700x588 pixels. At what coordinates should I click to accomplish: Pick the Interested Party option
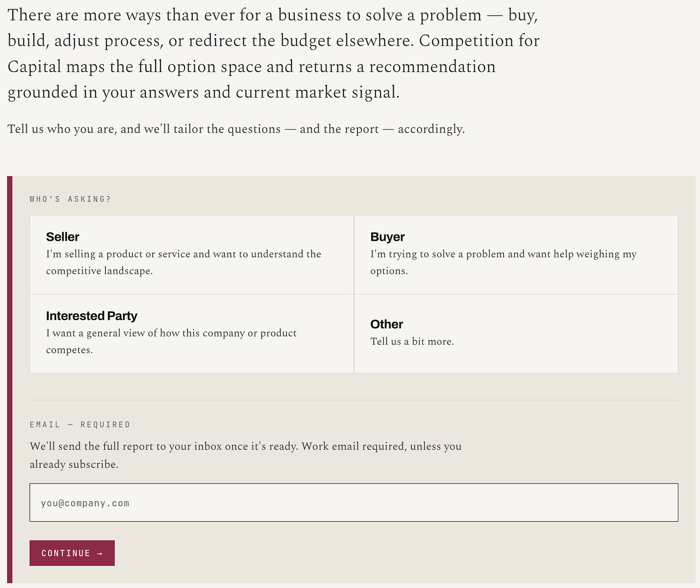point(192,334)
